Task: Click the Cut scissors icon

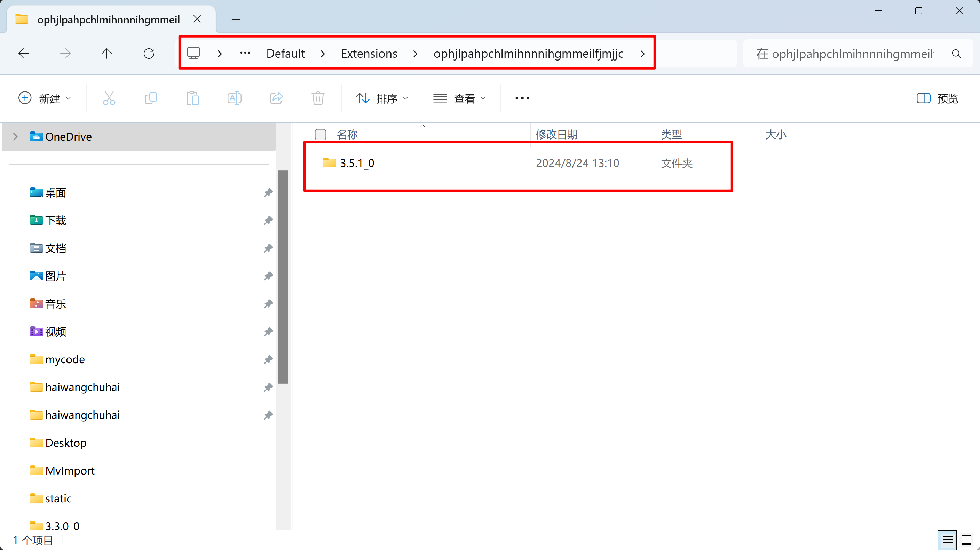Action: coord(109,98)
